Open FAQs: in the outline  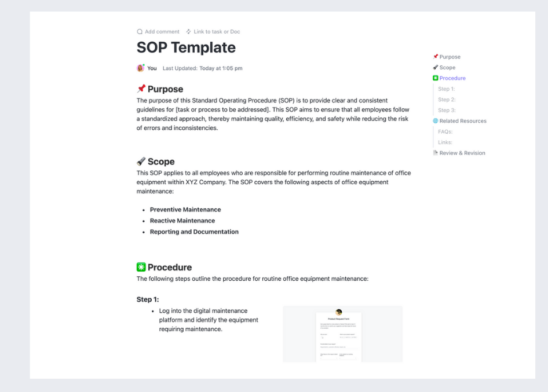pos(445,132)
